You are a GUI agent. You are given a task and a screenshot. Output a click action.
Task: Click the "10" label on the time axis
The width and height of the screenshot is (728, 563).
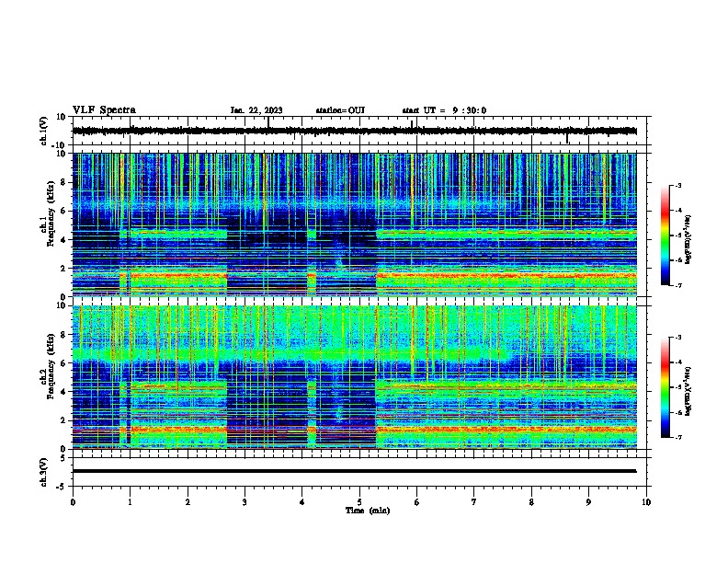tap(646, 502)
